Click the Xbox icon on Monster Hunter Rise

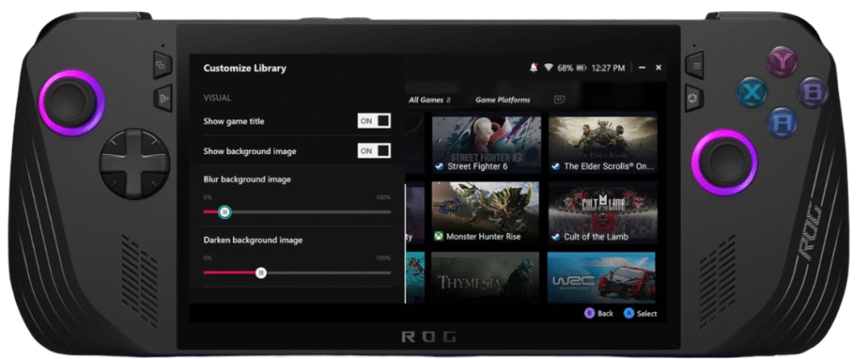tap(438, 237)
